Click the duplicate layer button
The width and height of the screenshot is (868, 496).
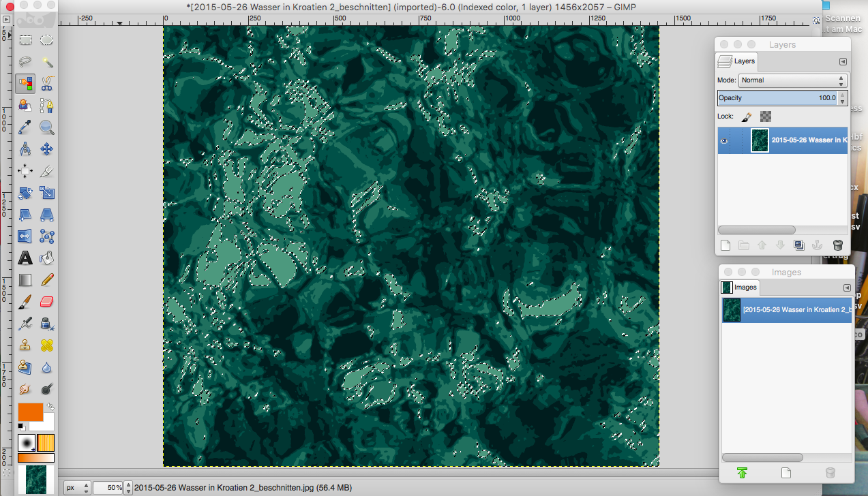coord(800,245)
